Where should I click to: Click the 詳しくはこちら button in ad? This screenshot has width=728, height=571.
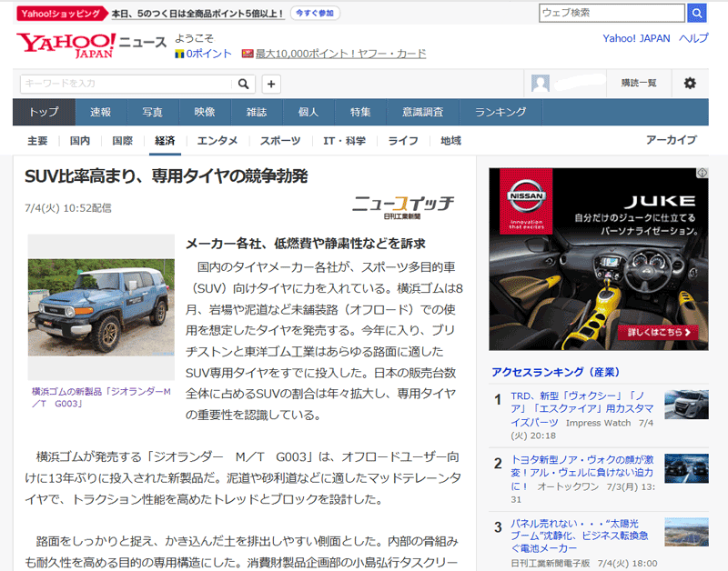[x=658, y=332]
